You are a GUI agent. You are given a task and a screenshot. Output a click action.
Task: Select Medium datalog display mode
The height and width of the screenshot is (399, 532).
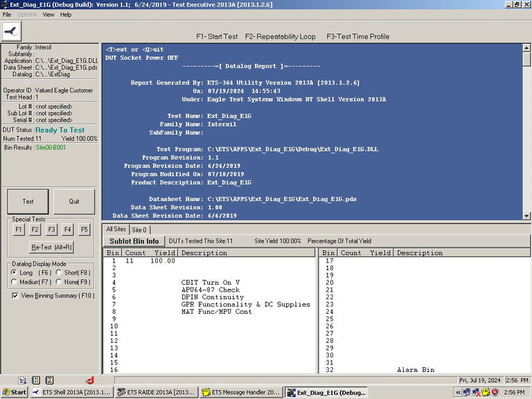click(14, 282)
